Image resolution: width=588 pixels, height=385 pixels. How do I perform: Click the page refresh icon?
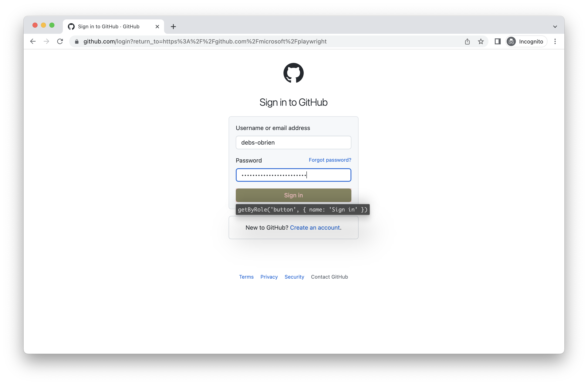point(60,41)
